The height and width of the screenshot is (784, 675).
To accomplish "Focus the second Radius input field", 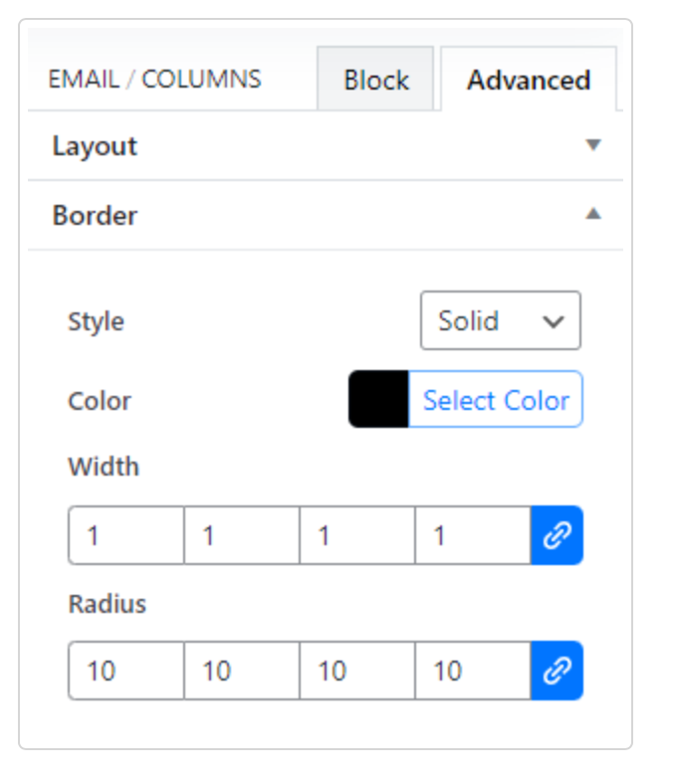I will [x=242, y=672].
